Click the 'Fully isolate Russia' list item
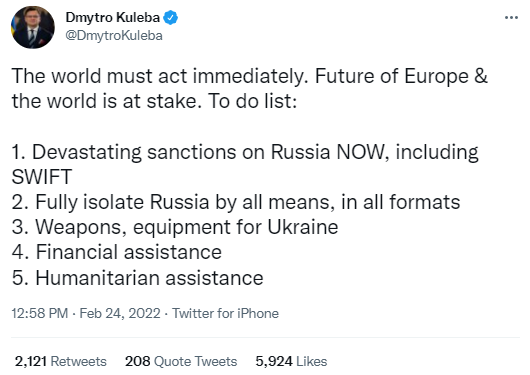This screenshot has height=375, width=530. point(236,202)
